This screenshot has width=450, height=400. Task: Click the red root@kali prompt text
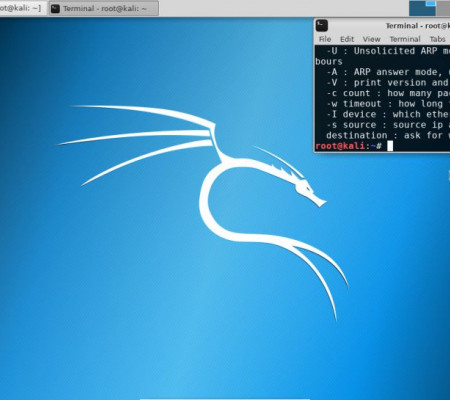point(340,146)
